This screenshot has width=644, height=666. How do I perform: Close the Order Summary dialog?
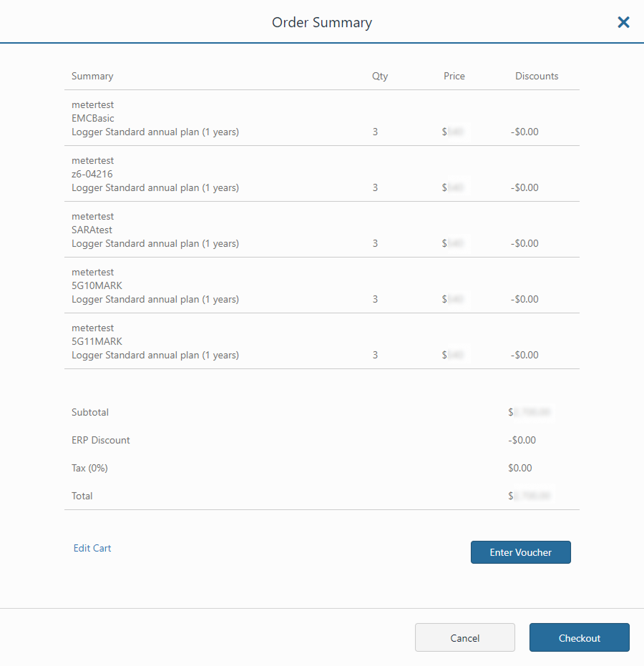623,22
